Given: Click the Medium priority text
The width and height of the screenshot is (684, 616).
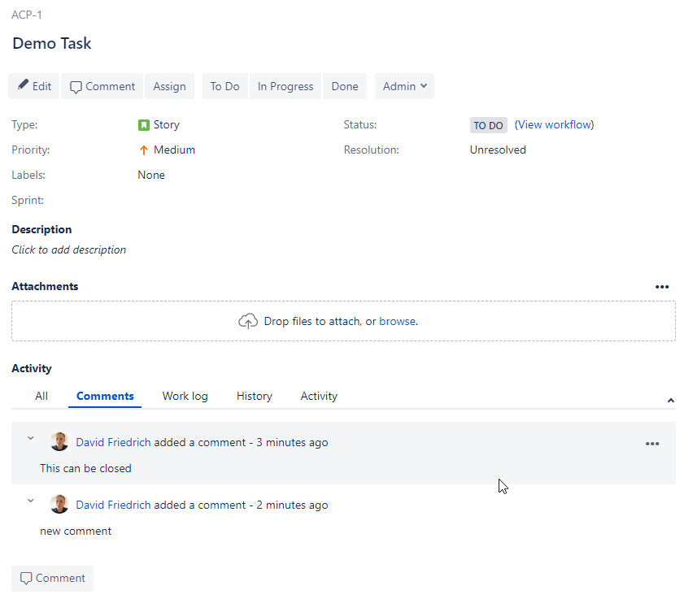Looking at the screenshot, I should 174,150.
